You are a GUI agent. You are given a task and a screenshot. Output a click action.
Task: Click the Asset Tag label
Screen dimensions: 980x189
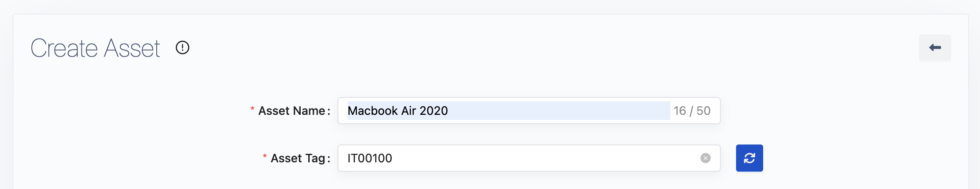(x=298, y=158)
